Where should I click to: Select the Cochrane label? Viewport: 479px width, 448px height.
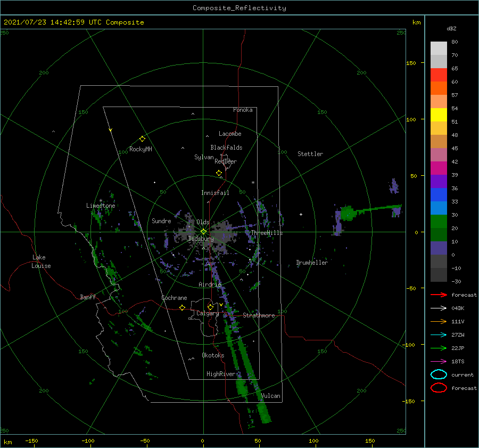pos(174,298)
